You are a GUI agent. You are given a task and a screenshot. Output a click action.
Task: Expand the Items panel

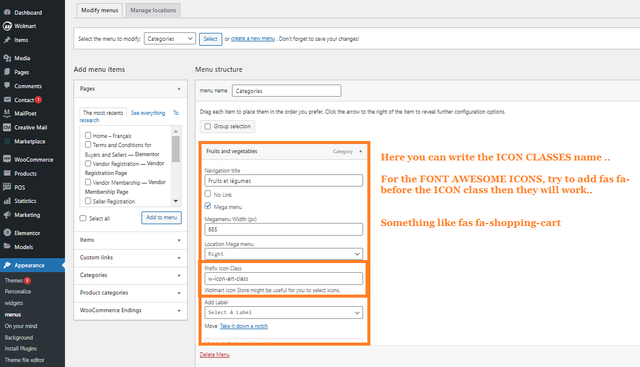179,240
